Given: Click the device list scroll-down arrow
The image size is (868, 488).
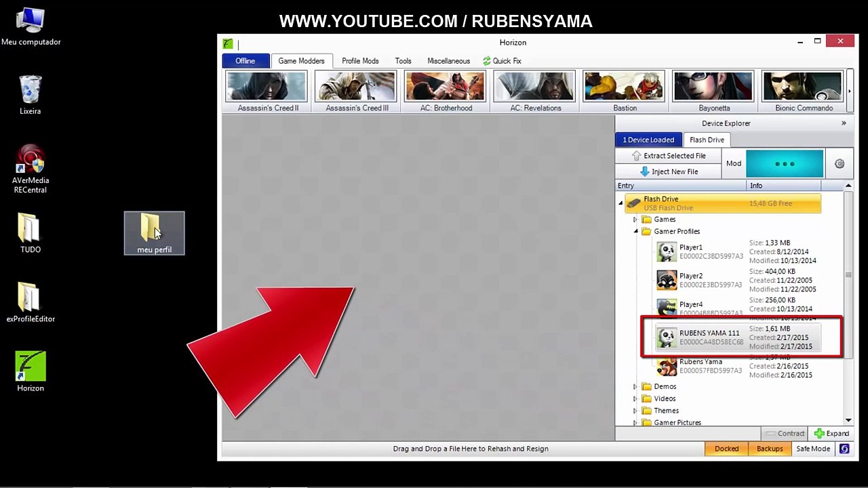Looking at the screenshot, I should (848, 421).
